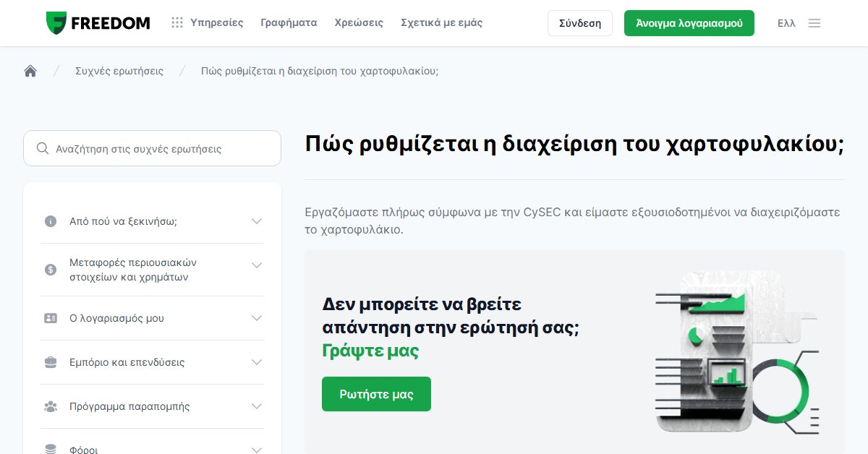Click the dollar coin icon for Μεταφορές

click(51, 270)
